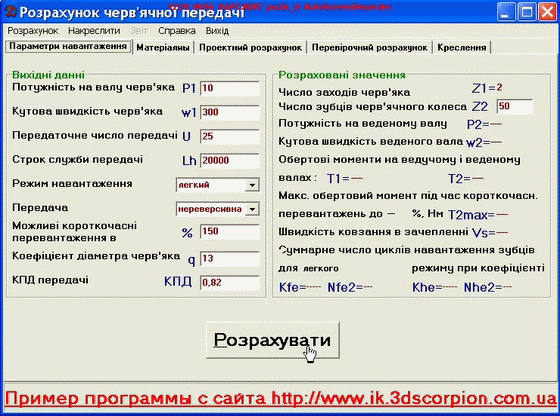Click label Кутова швидкість черв'яка
The height and width of the screenshot is (416, 560).
tap(88, 111)
